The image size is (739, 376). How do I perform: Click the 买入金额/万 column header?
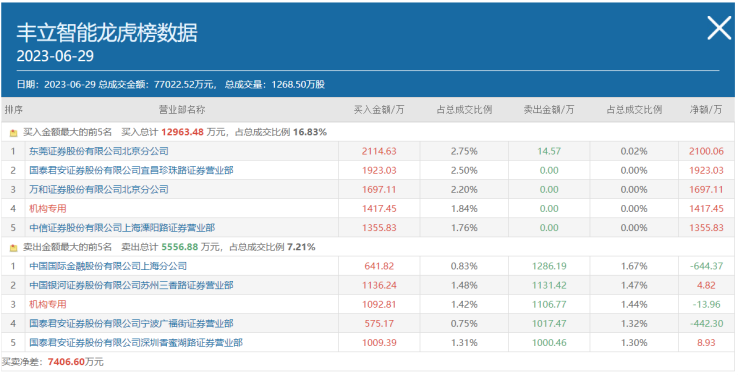[x=379, y=110]
